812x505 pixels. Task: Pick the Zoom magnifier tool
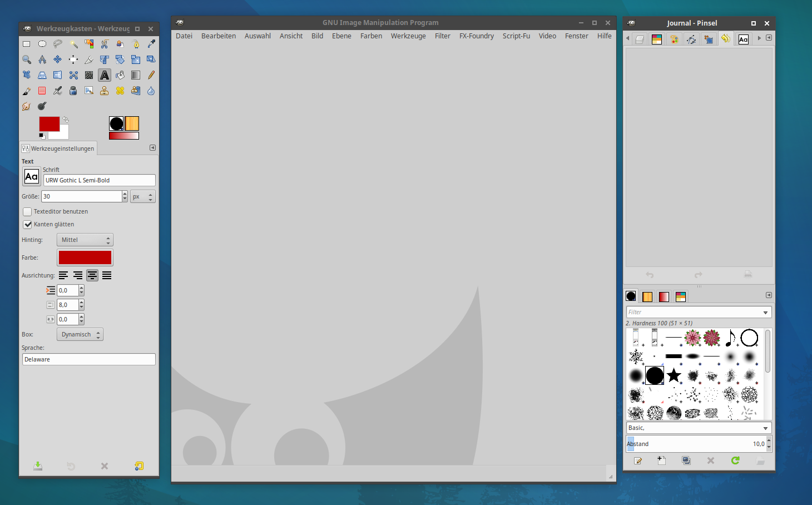27,60
